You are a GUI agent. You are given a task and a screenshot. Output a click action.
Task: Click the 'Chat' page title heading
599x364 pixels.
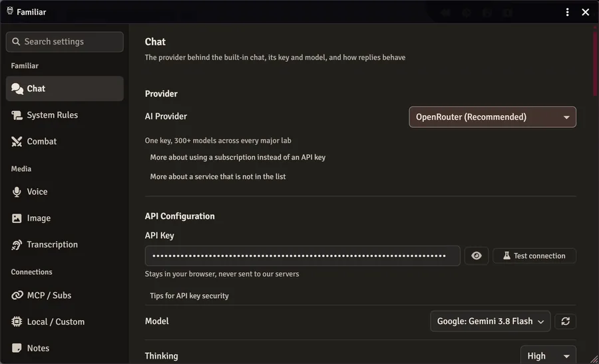tap(155, 42)
